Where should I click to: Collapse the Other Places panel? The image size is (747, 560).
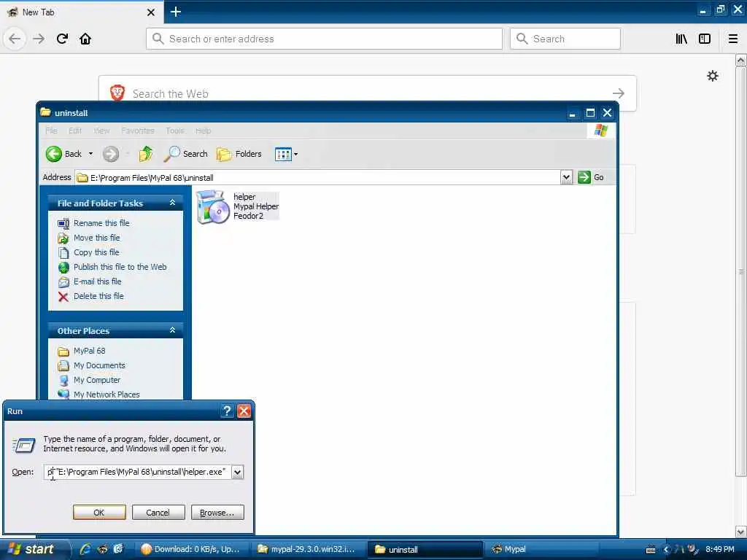tap(172, 330)
